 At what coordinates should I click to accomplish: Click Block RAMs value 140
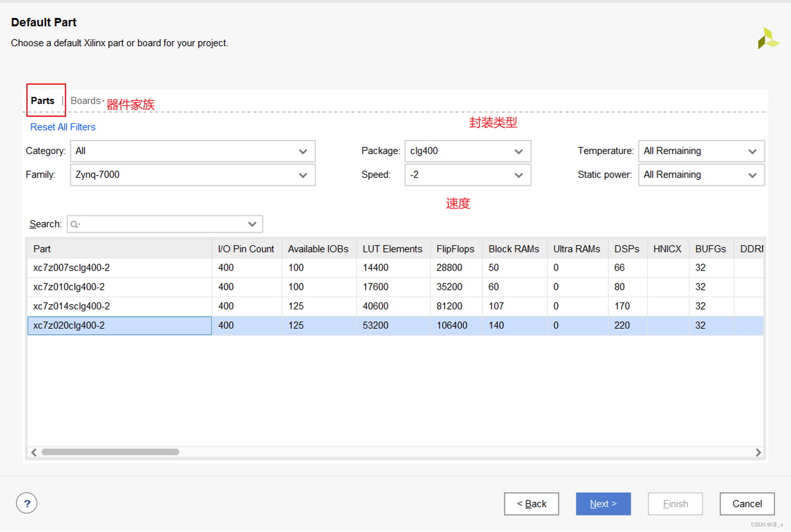pos(496,326)
